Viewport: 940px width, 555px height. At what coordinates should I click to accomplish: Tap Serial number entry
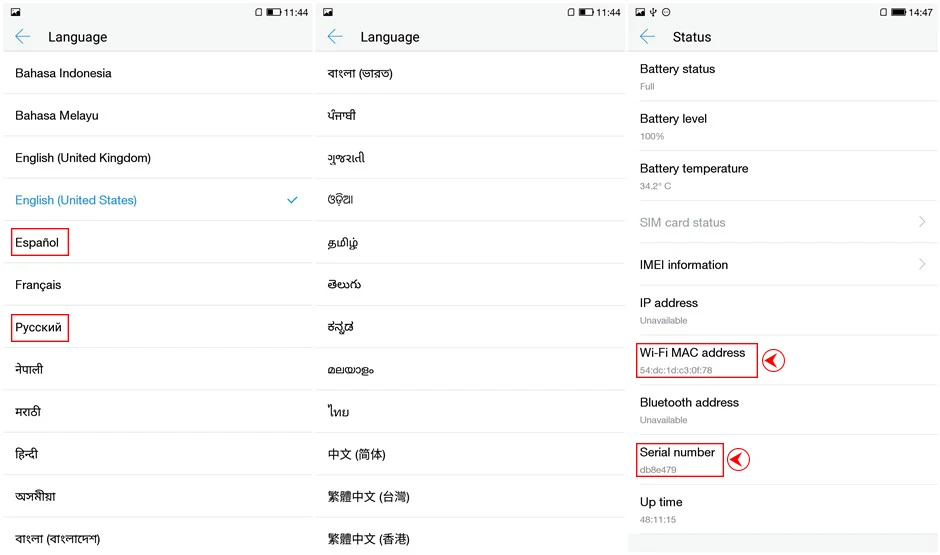783,460
